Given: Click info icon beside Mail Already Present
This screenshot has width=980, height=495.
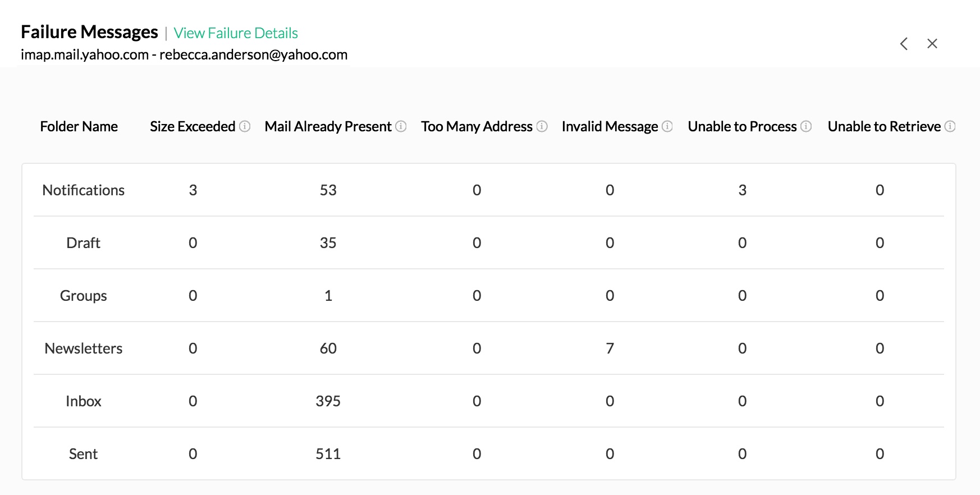Looking at the screenshot, I should coord(401,126).
